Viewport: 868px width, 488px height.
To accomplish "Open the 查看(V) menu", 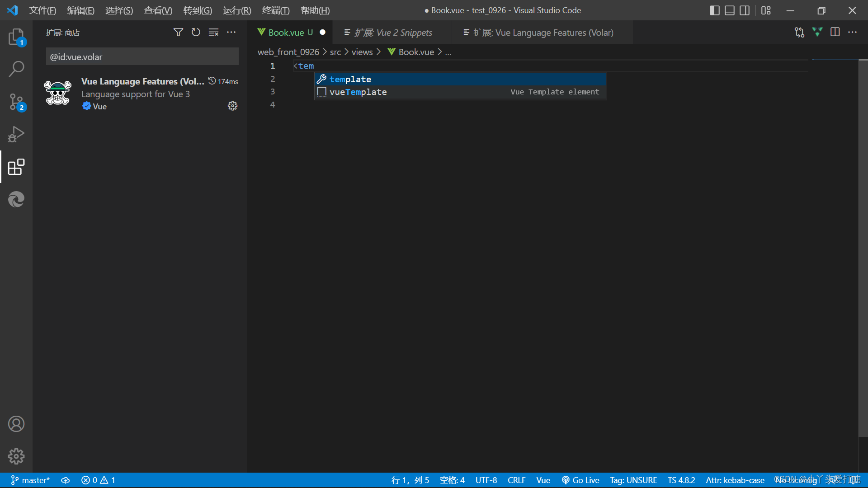I will [158, 10].
